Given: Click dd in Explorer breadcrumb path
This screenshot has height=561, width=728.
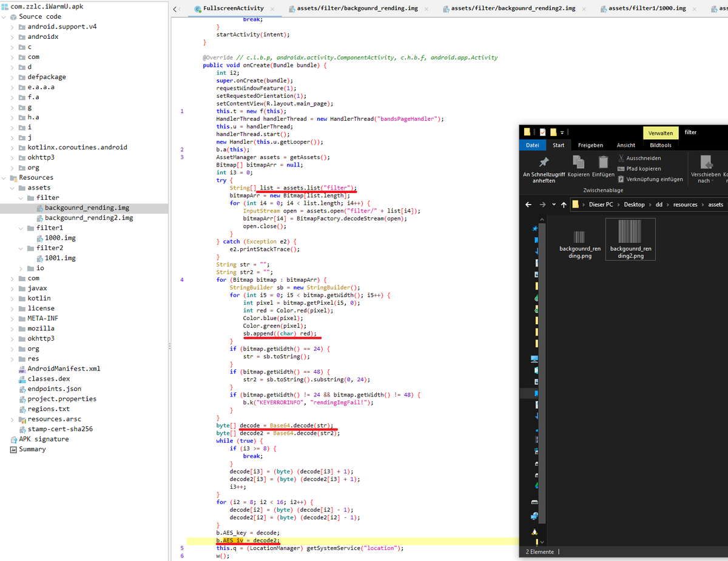Looking at the screenshot, I should pos(659,205).
